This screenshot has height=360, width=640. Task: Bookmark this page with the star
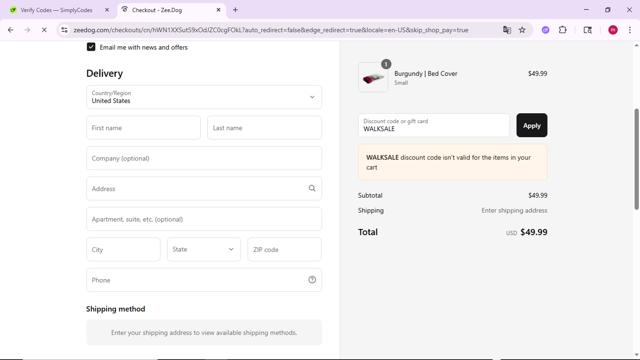[x=522, y=30]
